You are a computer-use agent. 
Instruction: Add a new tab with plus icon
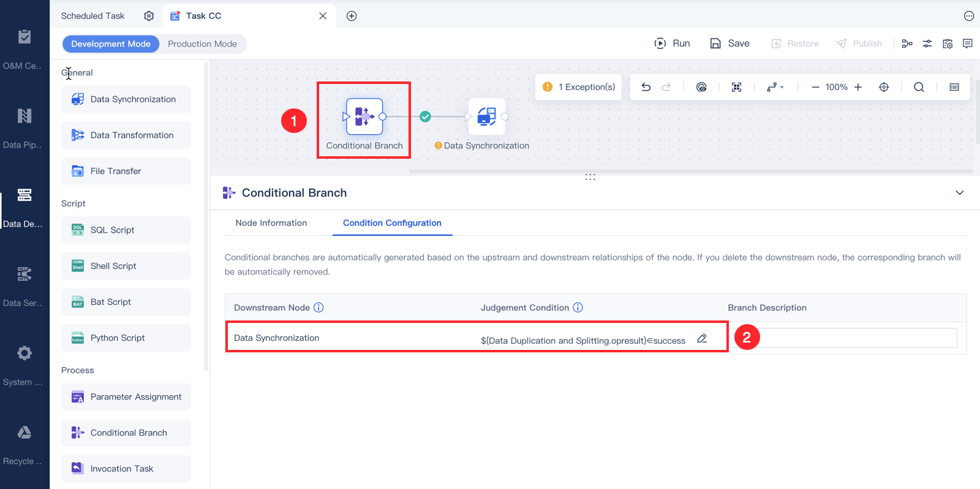[x=352, y=16]
